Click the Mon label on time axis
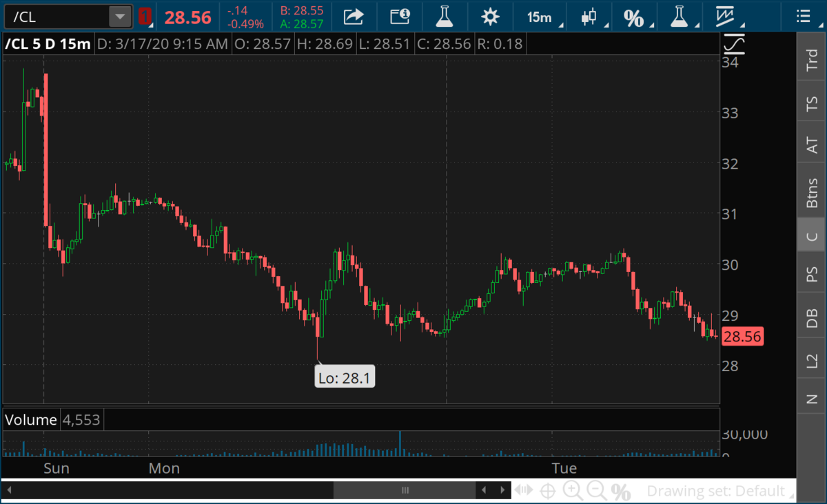The height and width of the screenshot is (504, 827). coord(164,469)
